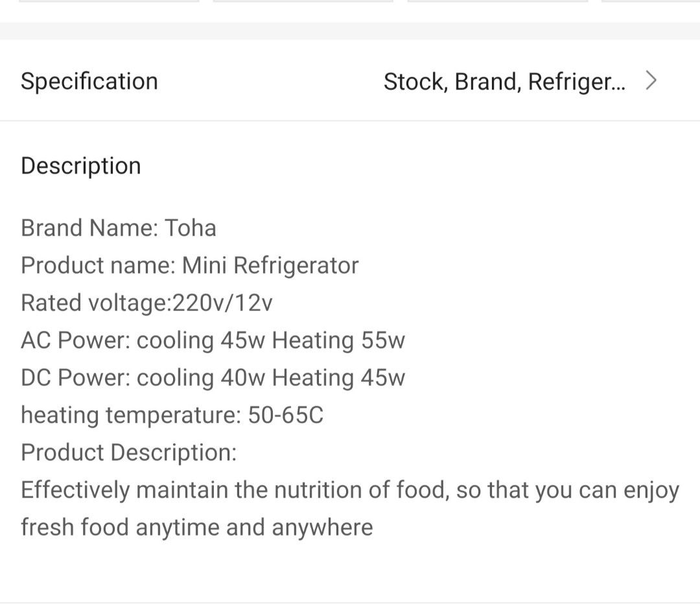Tap the DC Power cooling 40w line
Viewport: 700px width, 604px height.
click(213, 377)
